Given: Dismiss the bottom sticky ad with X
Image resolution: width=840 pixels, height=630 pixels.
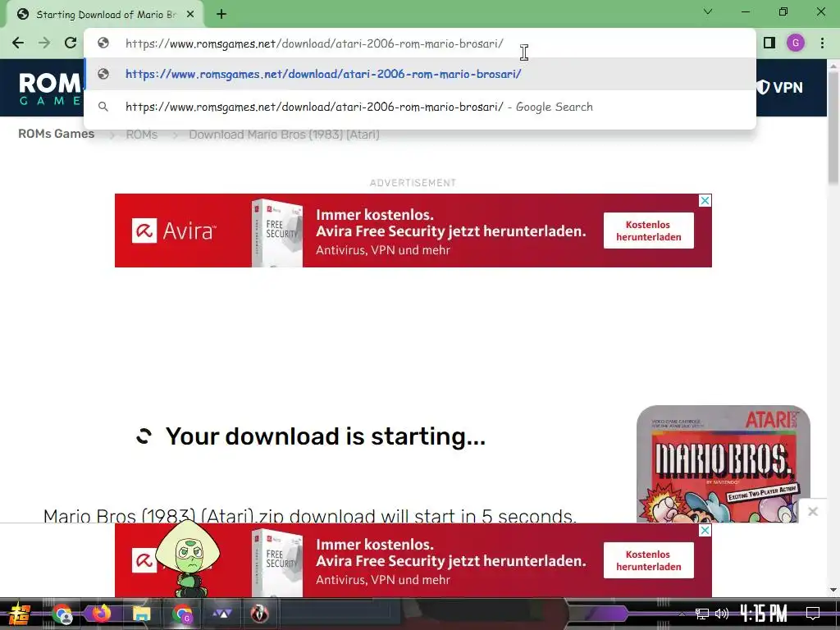Looking at the screenshot, I should 813,512.
